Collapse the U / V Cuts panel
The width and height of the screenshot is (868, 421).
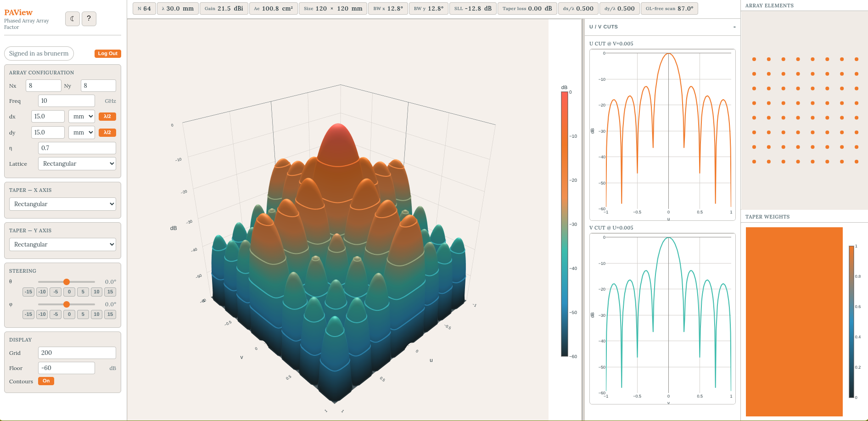[734, 27]
